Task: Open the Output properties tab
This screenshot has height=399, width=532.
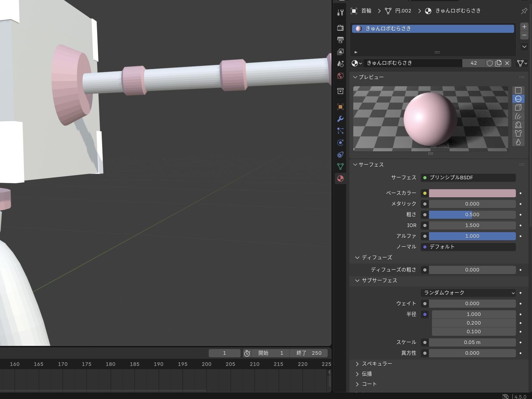Action: click(340, 40)
